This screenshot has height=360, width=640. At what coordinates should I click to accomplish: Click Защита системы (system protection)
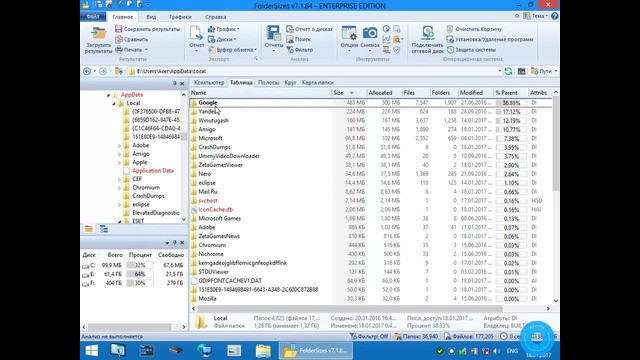[471, 49]
